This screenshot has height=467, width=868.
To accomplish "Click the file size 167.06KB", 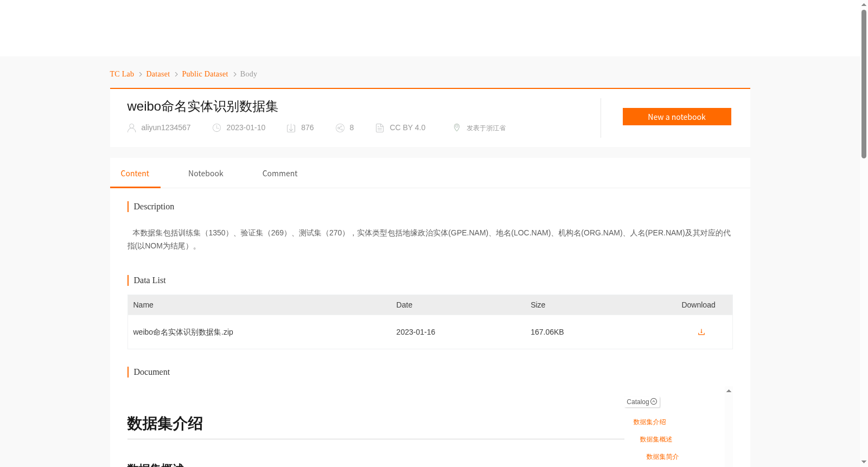I will point(547,332).
